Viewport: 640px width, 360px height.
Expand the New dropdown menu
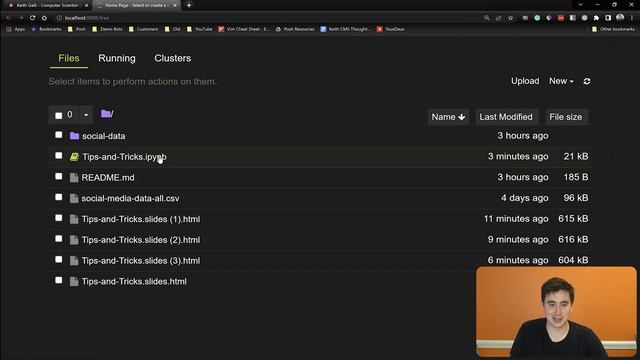click(x=561, y=81)
